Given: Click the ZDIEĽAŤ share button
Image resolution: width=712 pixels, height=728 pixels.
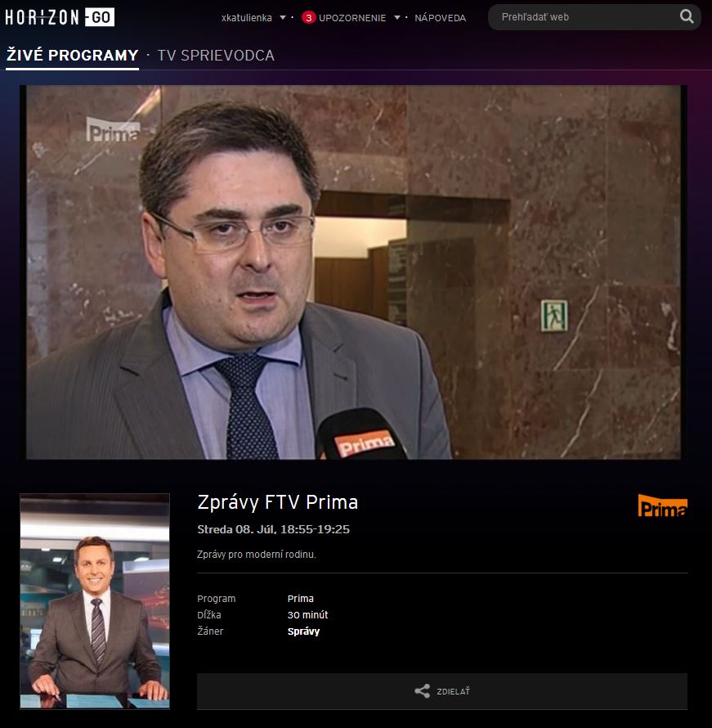Looking at the screenshot, I should (442, 691).
